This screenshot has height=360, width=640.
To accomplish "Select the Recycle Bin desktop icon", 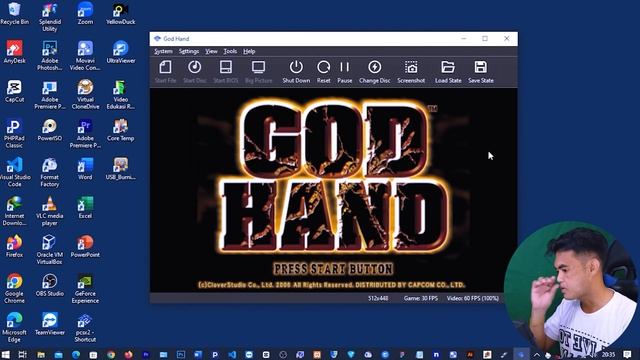I will pyautogui.click(x=14, y=13).
